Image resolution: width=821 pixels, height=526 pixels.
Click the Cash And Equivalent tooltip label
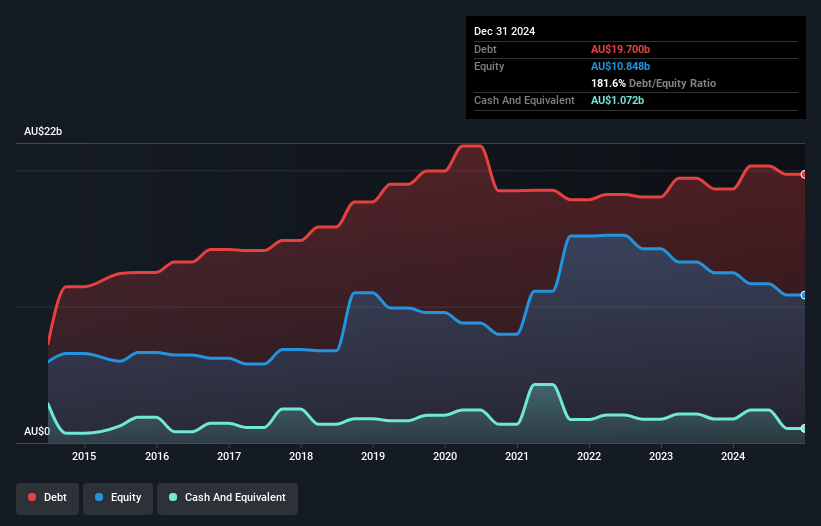coord(524,100)
